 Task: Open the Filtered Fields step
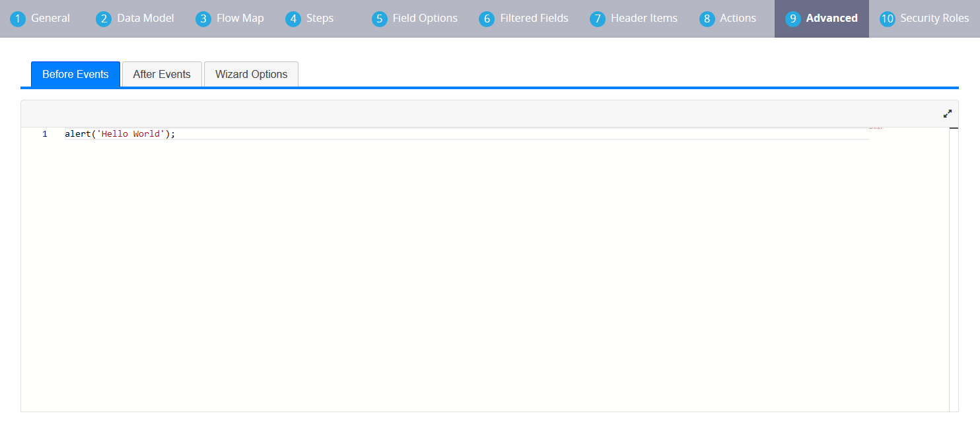click(x=534, y=18)
